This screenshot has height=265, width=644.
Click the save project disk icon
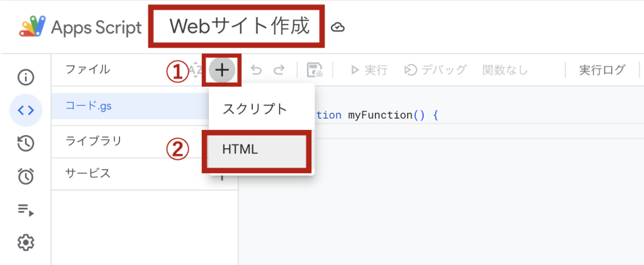pos(314,70)
